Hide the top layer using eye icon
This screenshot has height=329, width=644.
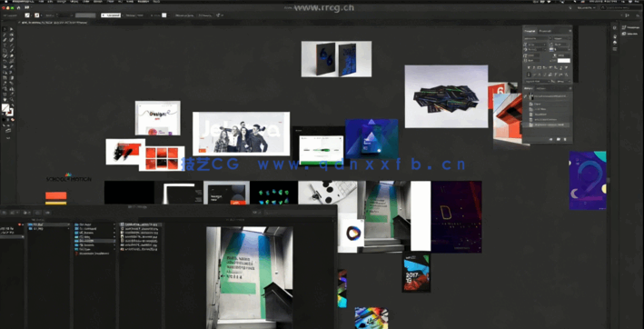(525, 96)
